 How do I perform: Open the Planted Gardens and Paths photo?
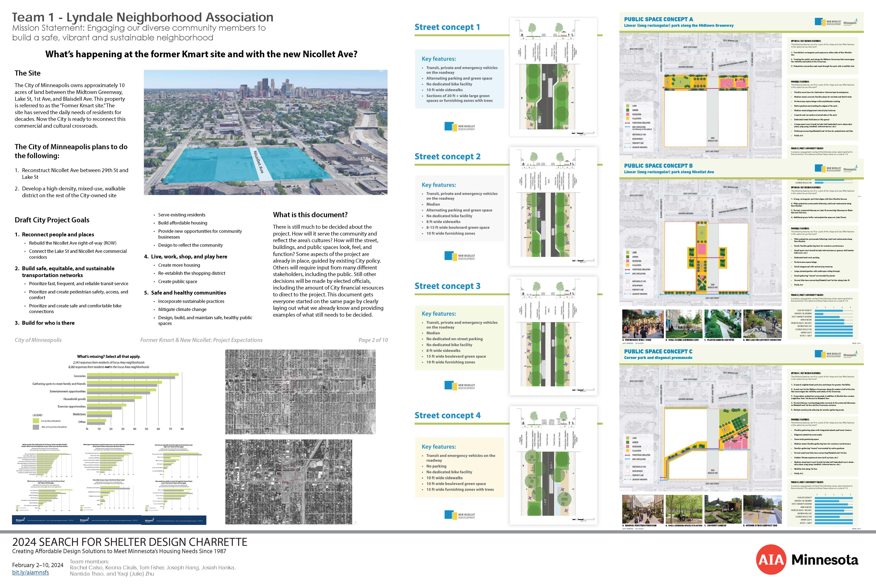pos(723,324)
